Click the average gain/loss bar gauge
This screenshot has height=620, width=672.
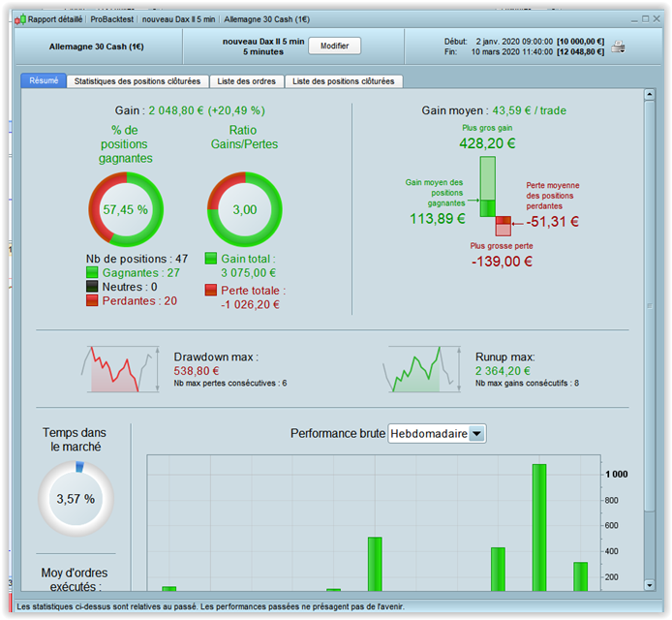pos(496,196)
